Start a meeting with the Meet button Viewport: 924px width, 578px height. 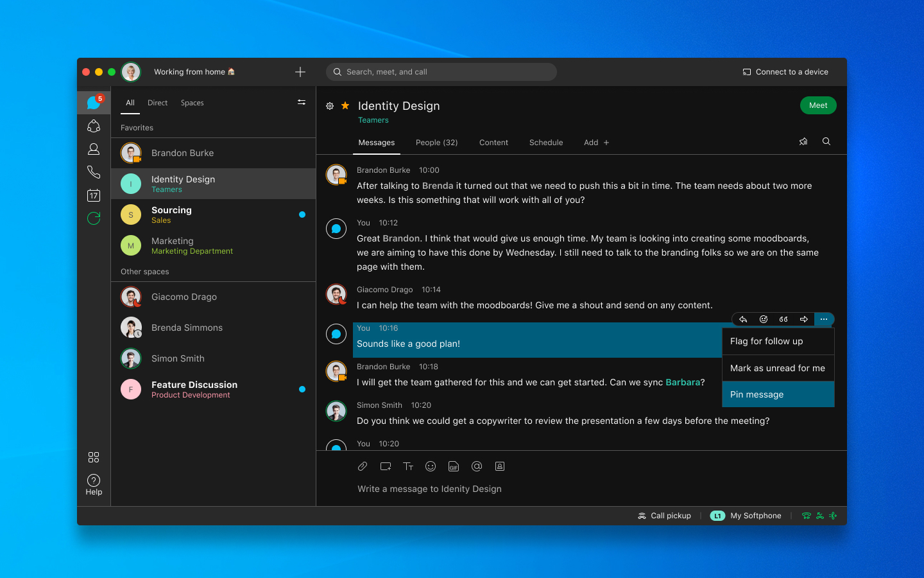(x=818, y=105)
